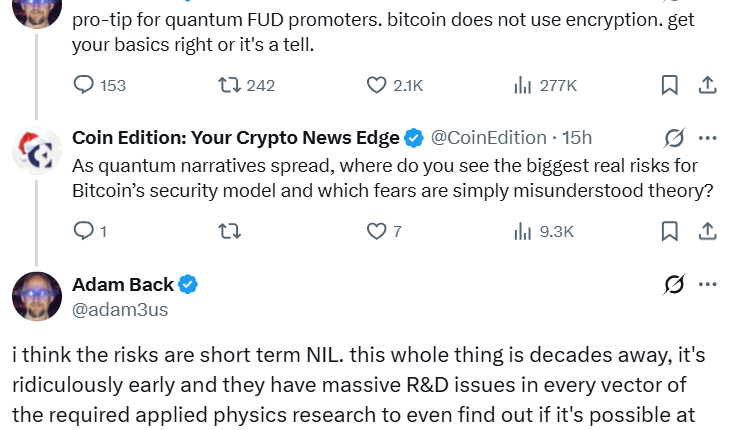Viewport: 732px width, 430px height.
Task: Open Grok on Coin Edition's tweet
Action: pyautogui.click(x=674, y=138)
